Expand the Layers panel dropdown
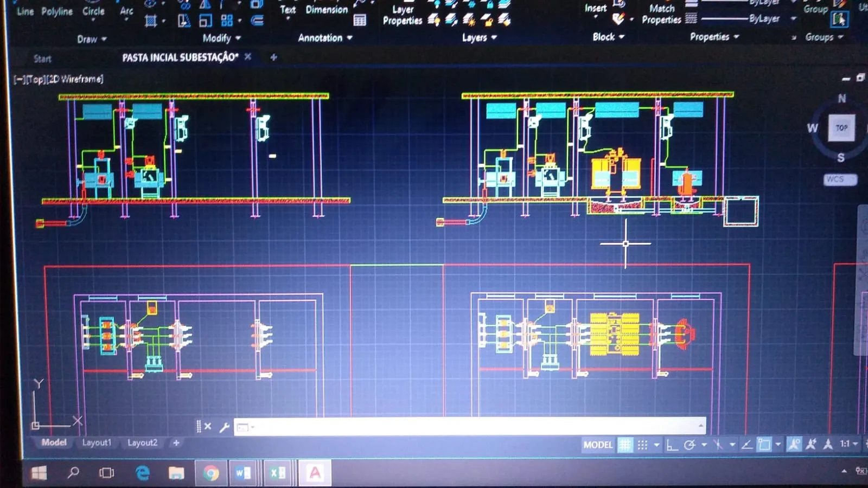 point(479,37)
